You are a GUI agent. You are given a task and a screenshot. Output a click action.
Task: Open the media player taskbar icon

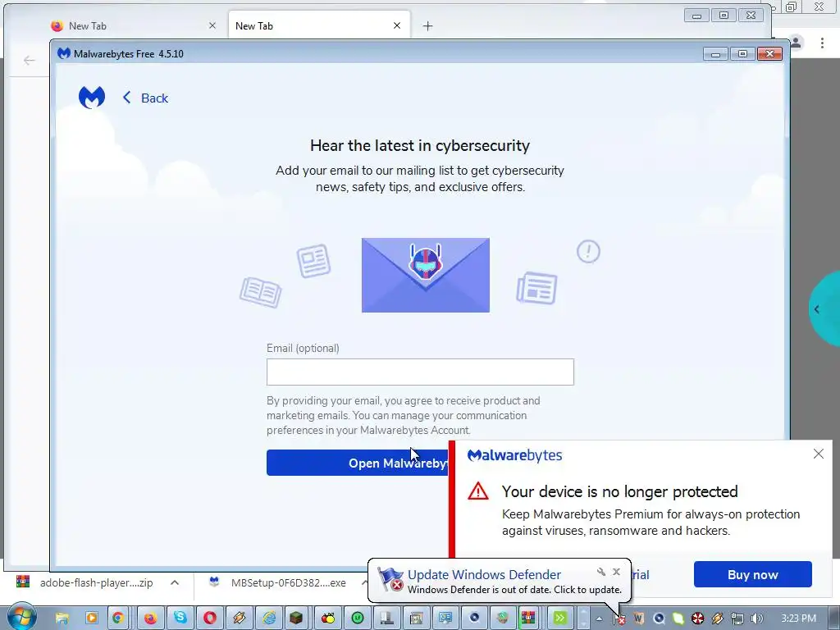[x=91, y=618]
